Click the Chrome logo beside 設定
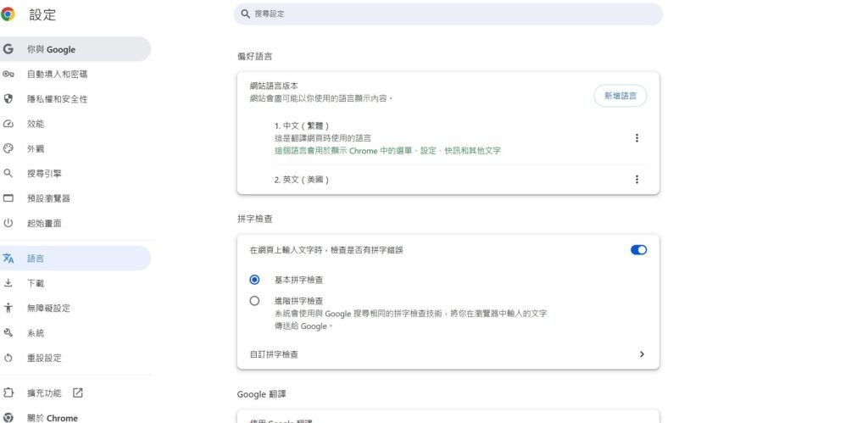 (8, 15)
